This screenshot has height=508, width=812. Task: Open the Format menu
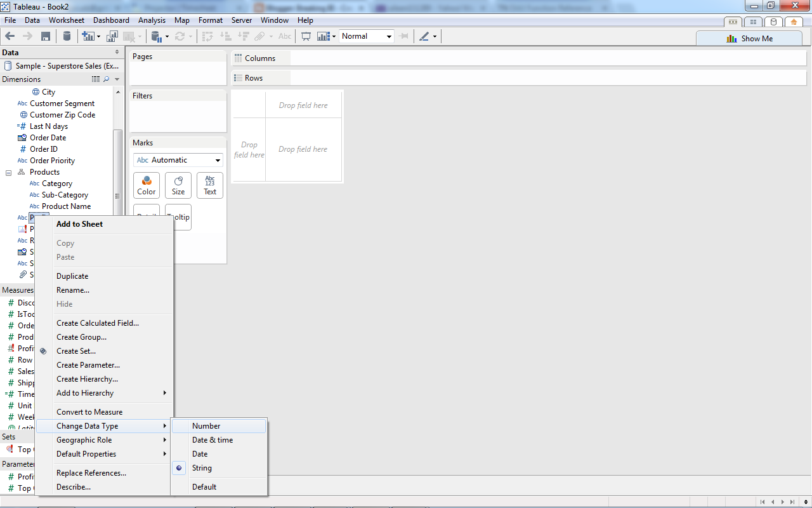(211, 20)
